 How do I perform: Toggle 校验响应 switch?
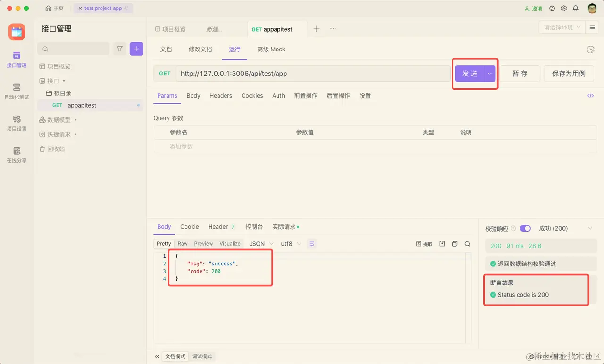click(526, 228)
